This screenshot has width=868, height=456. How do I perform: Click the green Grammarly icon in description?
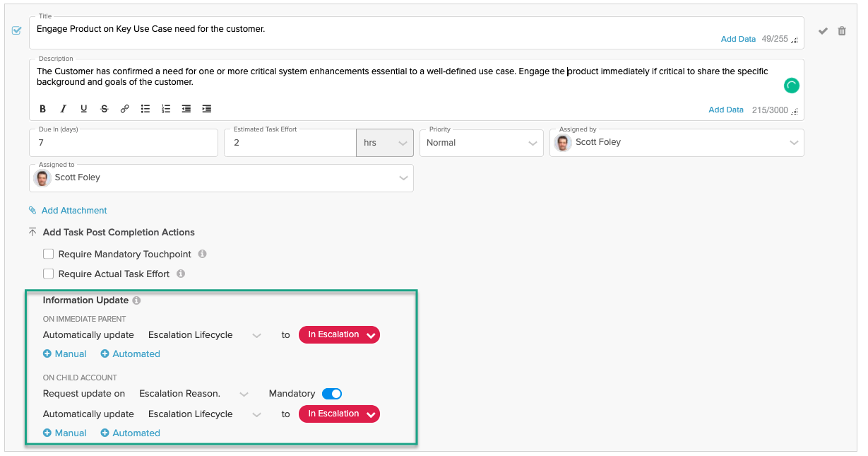click(792, 86)
